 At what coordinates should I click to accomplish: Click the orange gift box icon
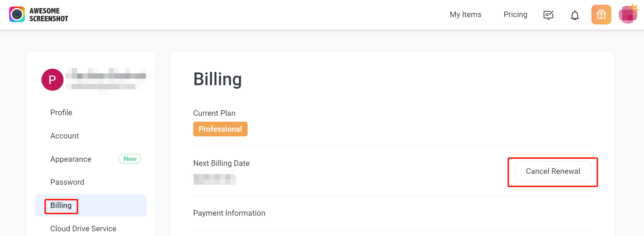pyautogui.click(x=601, y=14)
